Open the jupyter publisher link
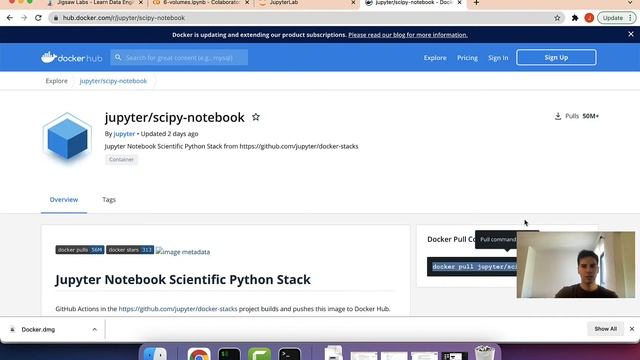Image resolution: width=640 pixels, height=360 pixels. (124, 133)
